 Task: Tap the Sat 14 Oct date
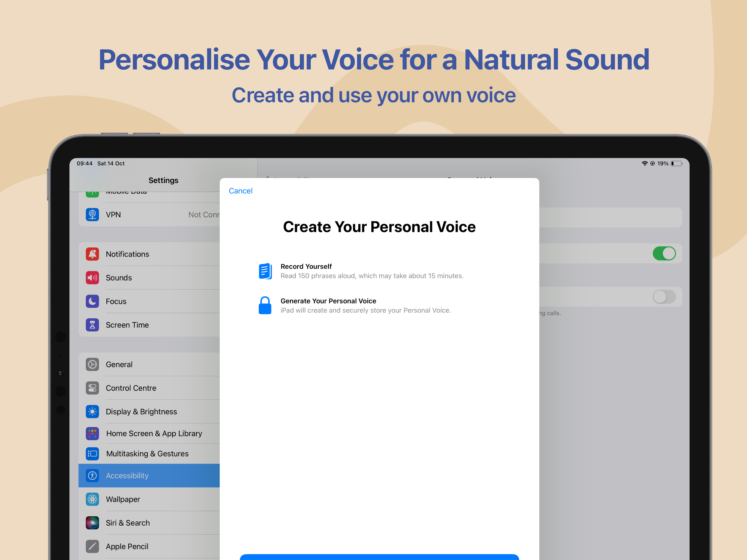111,164
